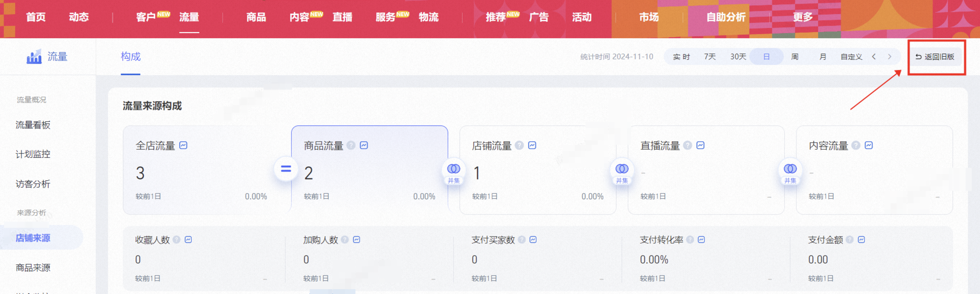Open 商品来源 in the sidebar
The image size is (980, 294).
coord(33,268)
